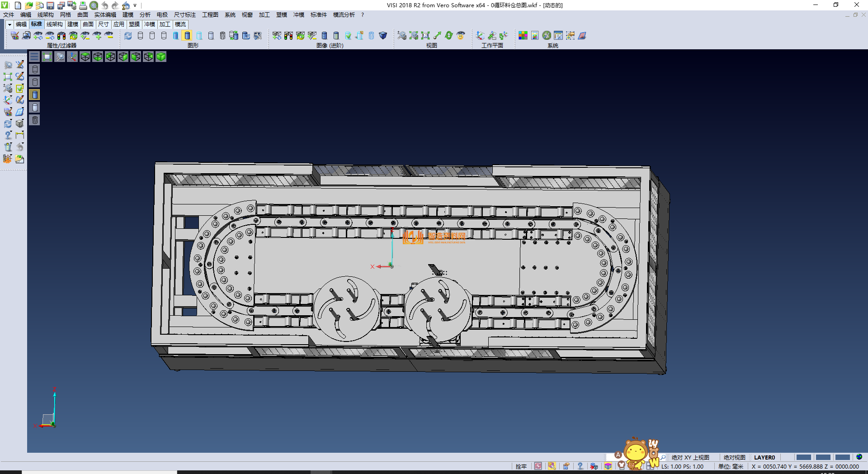Switch to the 建模 toolbar tab

click(x=72, y=24)
